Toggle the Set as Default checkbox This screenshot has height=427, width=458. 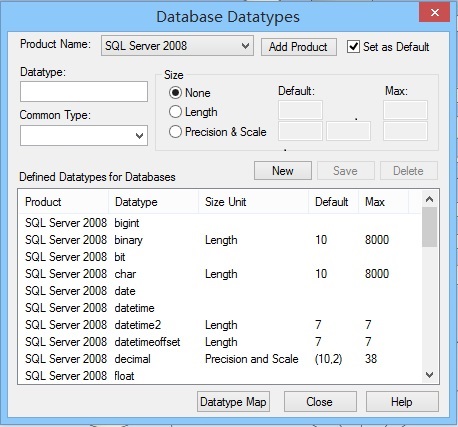pyautogui.click(x=353, y=47)
